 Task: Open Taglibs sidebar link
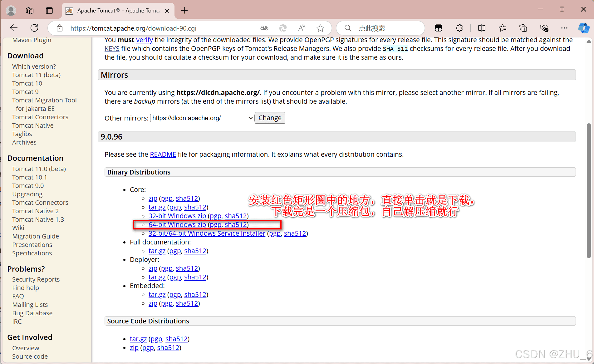[x=22, y=134]
